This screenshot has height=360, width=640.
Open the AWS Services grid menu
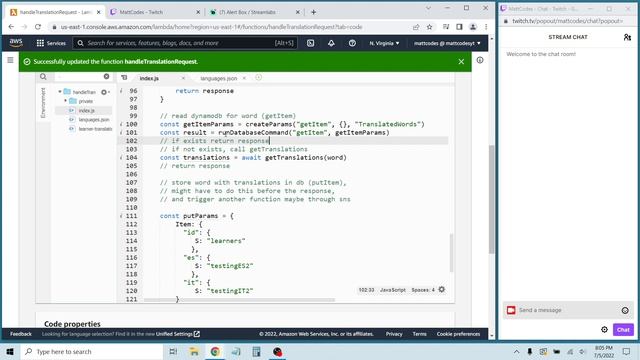(x=51, y=43)
